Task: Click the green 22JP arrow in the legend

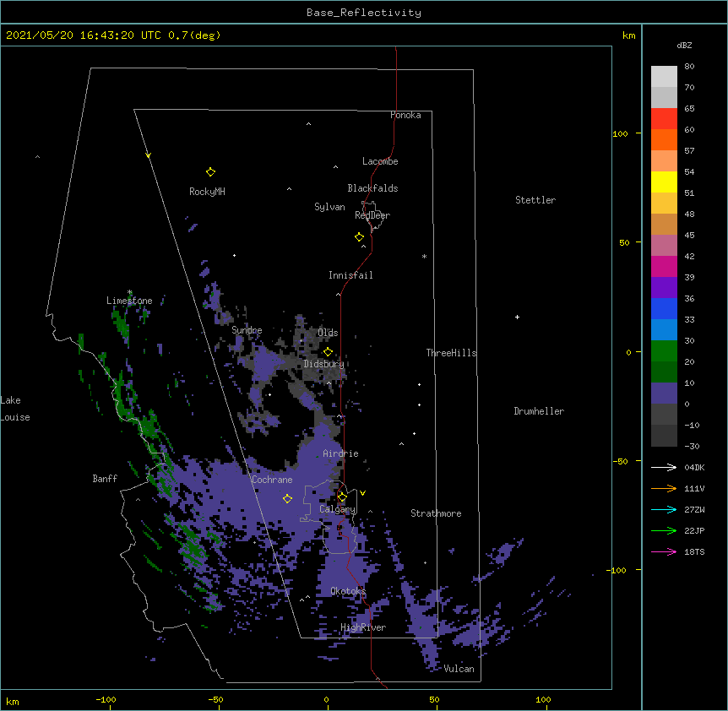Action: pos(664,530)
